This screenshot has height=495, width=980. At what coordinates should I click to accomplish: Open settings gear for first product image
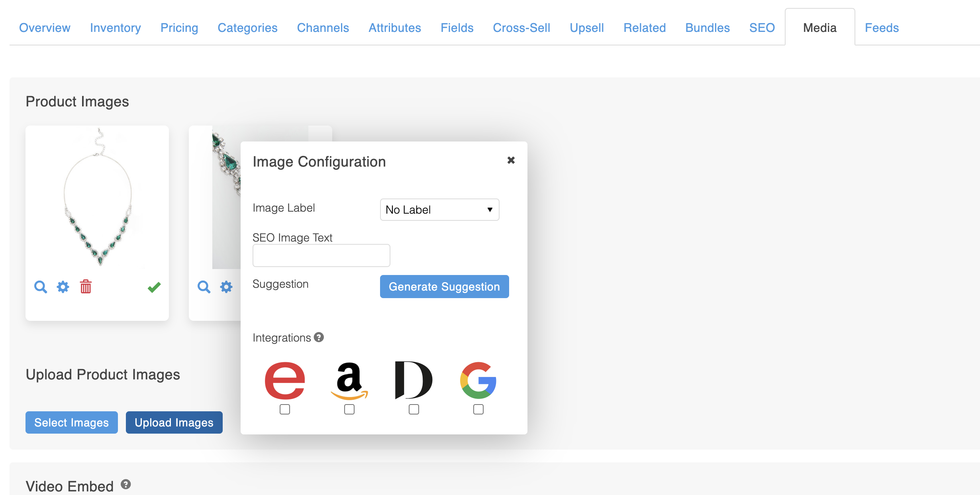[63, 287]
